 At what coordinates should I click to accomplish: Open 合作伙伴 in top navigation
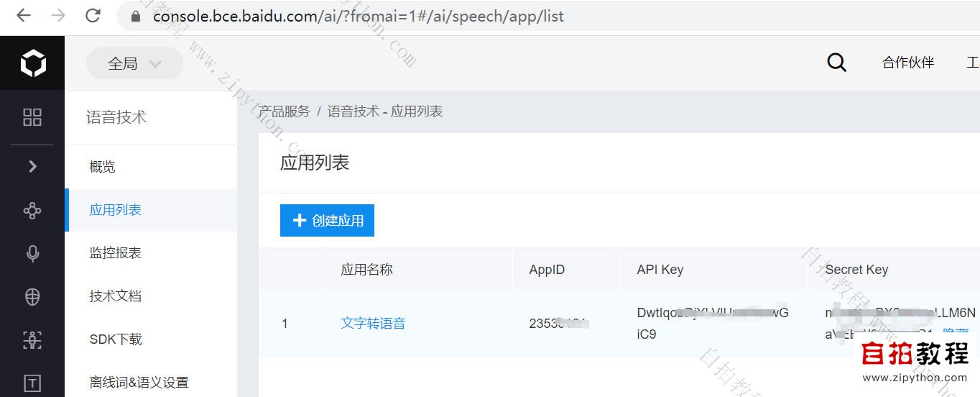click(908, 63)
